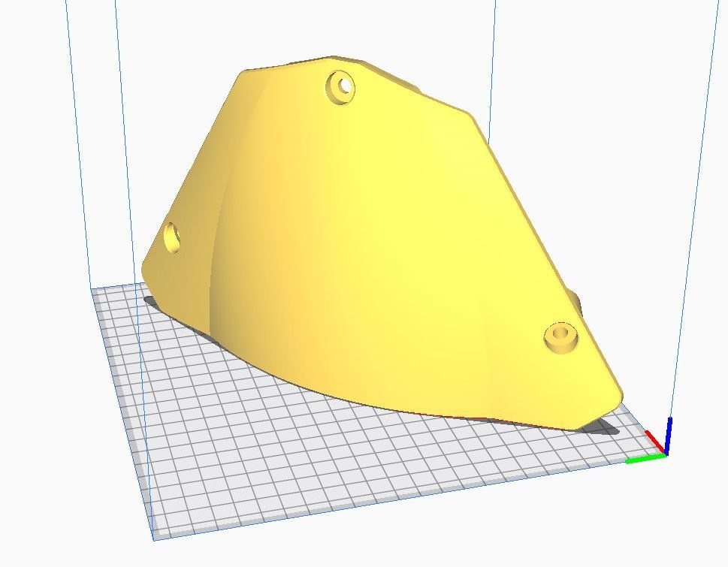Screen dimensions: 728x567
Task: Click the top mounting hole on model
Action: [341, 86]
